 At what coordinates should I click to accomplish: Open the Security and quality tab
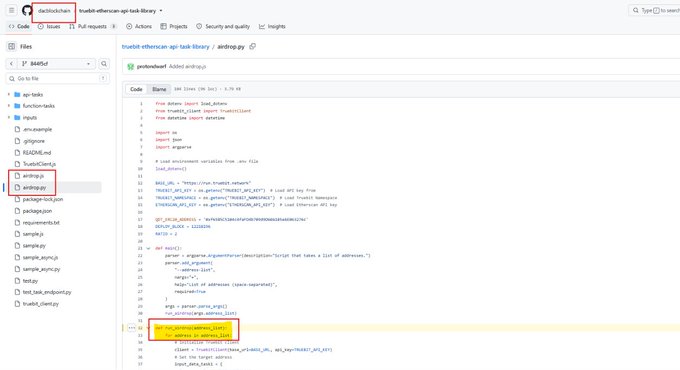pos(223,26)
